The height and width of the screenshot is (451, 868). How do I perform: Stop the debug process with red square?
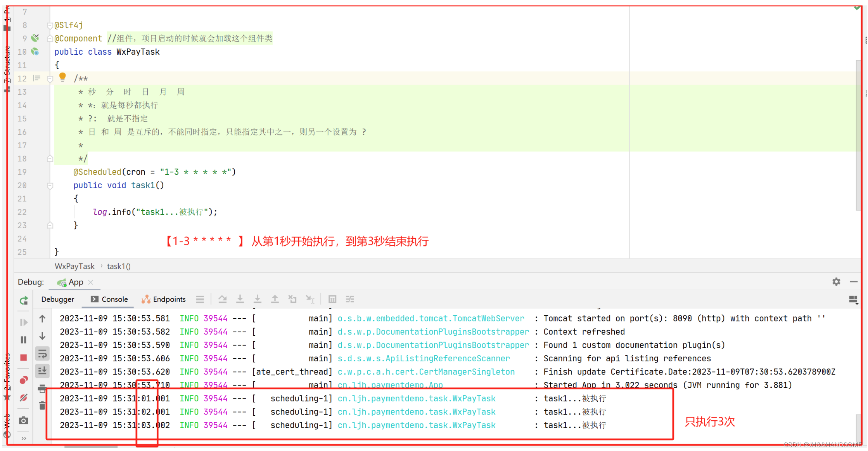pyautogui.click(x=24, y=357)
